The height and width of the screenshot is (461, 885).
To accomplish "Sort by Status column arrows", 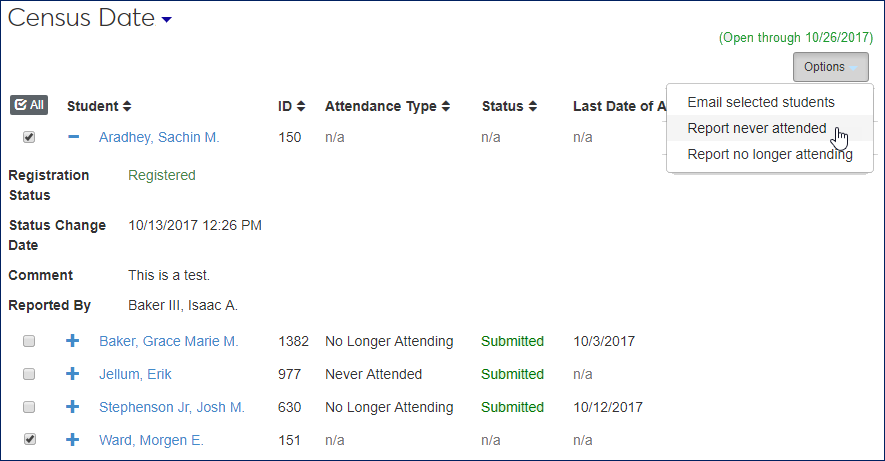I will pyautogui.click(x=534, y=106).
